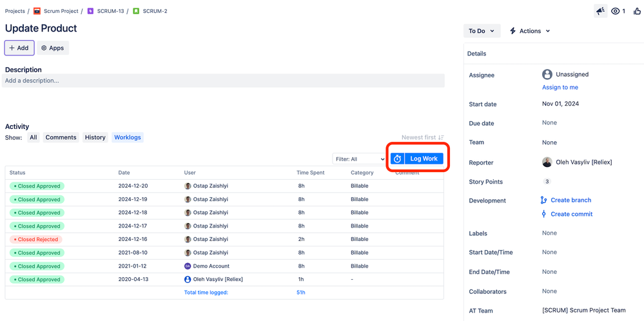Viewport: 644px width, 321px height.
Task: Click AT Team value Scrum Project Team
Action: pos(583,310)
